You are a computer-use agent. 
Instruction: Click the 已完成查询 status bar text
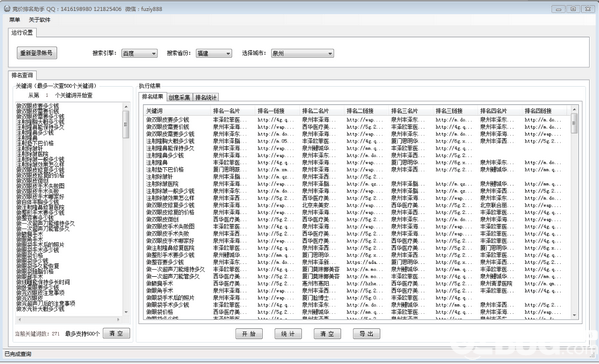(18, 354)
